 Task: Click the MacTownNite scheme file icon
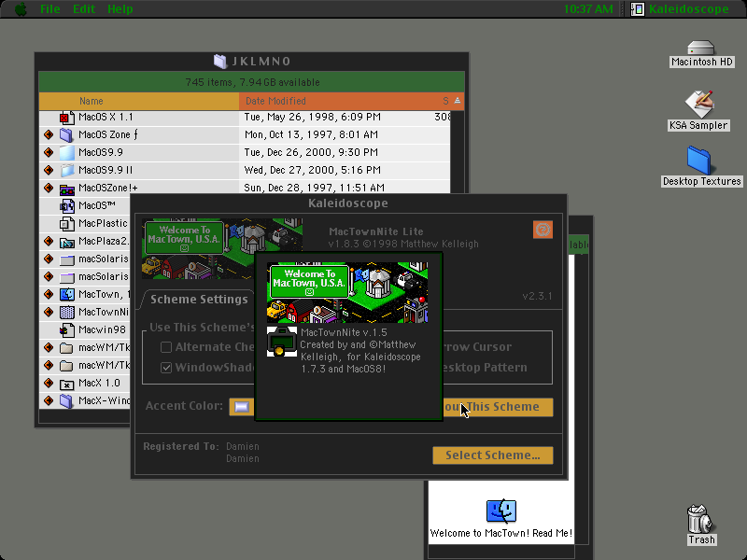[66, 312]
